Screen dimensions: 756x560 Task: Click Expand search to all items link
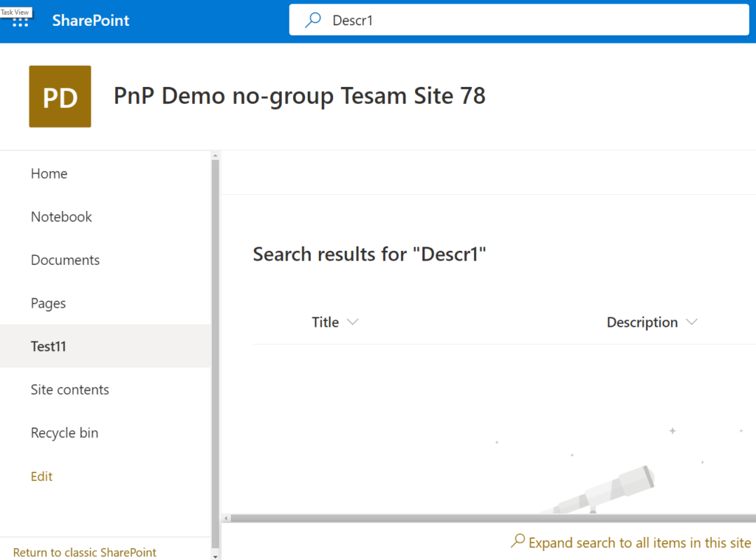tap(630, 542)
